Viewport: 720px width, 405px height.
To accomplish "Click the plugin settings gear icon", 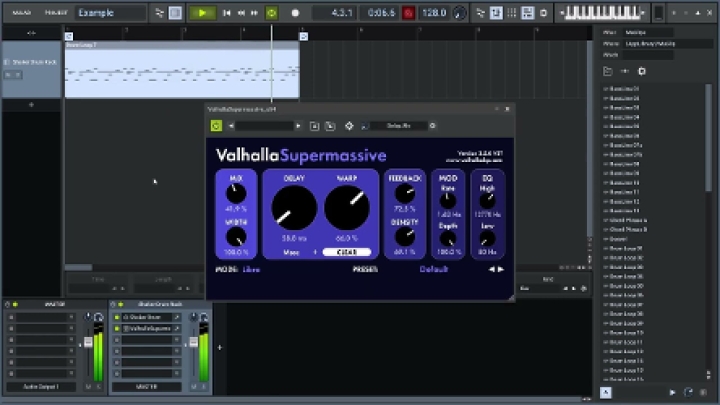I will 432,125.
